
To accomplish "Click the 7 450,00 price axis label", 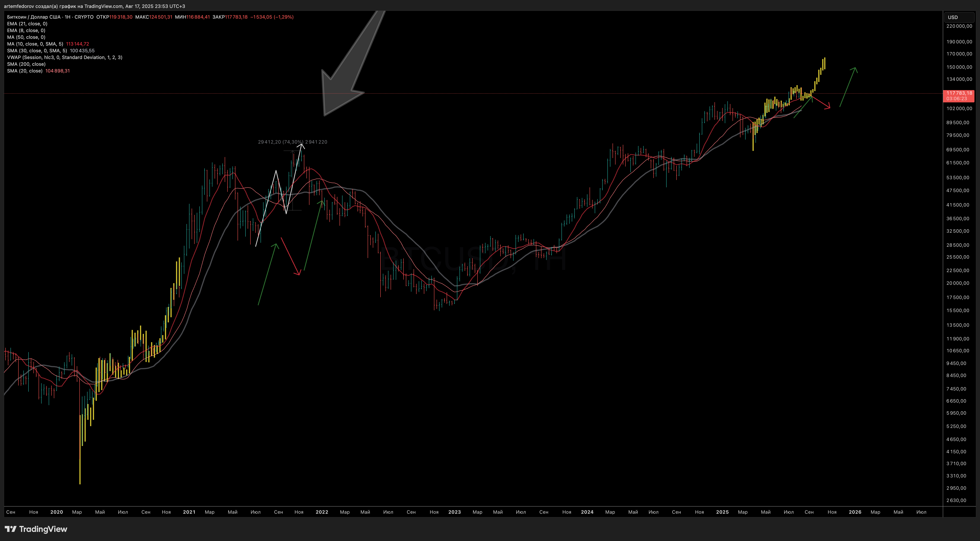I will pyautogui.click(x=956, y=389).
